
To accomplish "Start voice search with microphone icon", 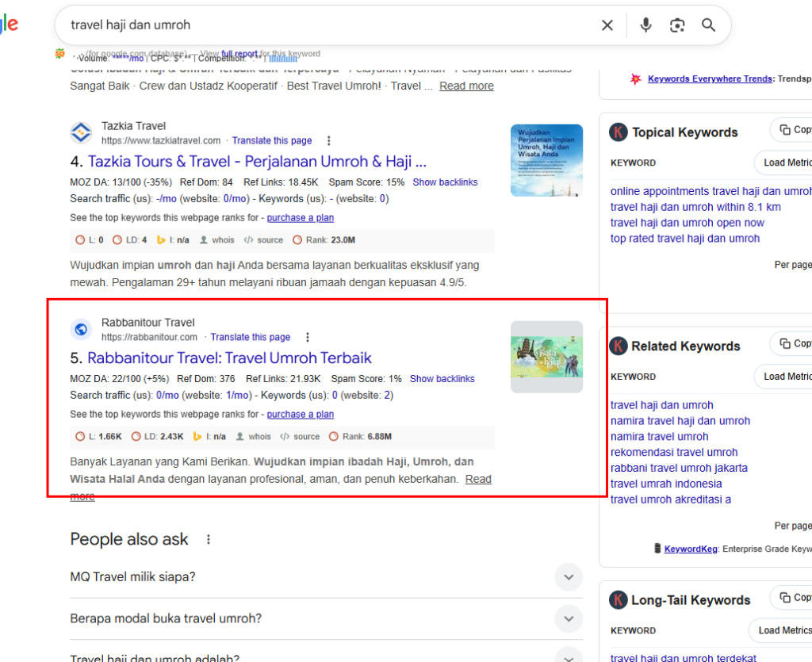I will (645, 25).
